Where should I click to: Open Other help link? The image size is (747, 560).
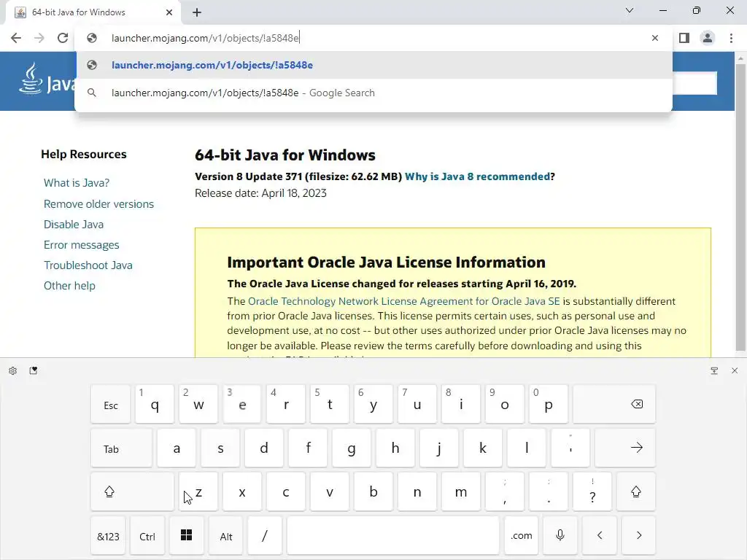click(69, 286)
